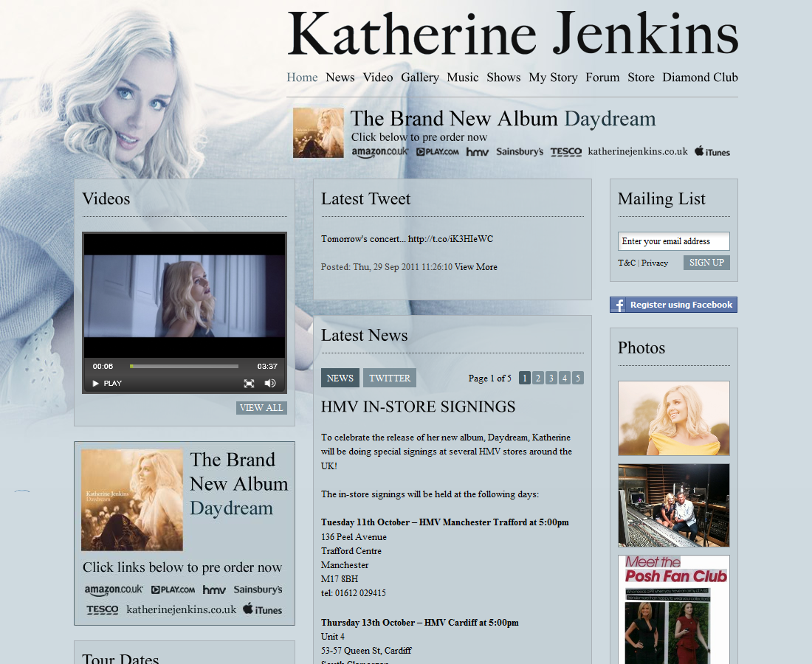Open the T&C link
Image resolution: width=812 pixels, height=664 pixels.
pos(627,263)
